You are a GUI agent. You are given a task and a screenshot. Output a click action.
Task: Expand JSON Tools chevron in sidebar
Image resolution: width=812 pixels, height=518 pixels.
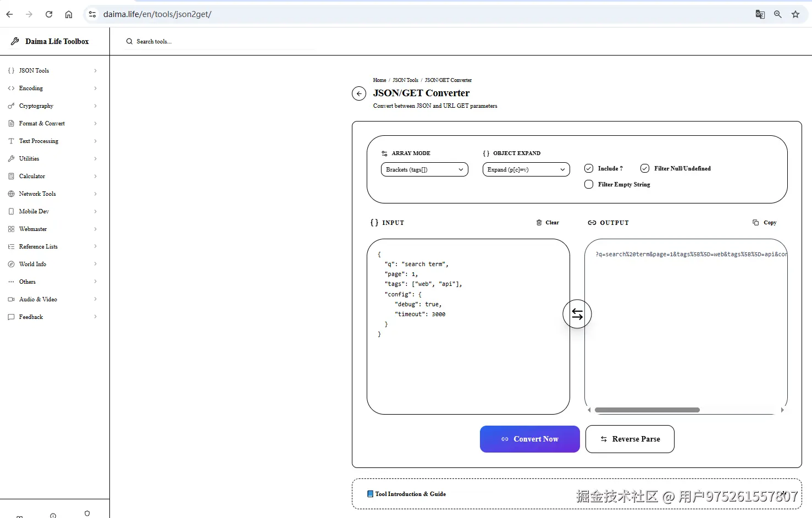[95, 70]
